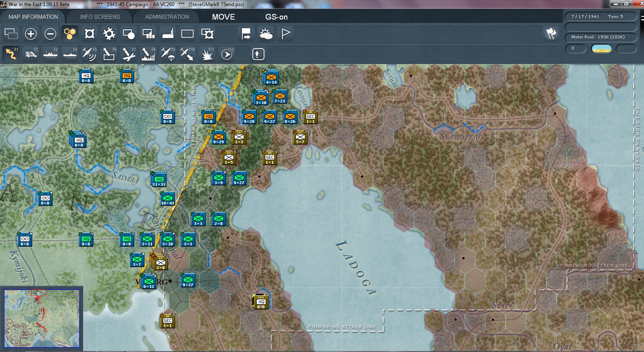This screenshot has height=352, width=644.
Task: Select the Soviet counter marked 5=7
Action: (x=300, y=137)
